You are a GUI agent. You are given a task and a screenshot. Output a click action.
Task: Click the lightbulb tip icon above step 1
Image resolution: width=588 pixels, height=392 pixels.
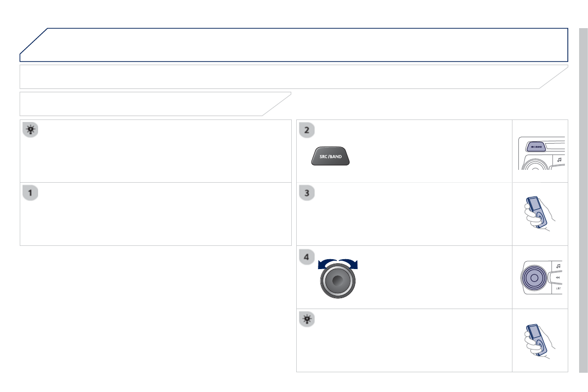point(30,130)
